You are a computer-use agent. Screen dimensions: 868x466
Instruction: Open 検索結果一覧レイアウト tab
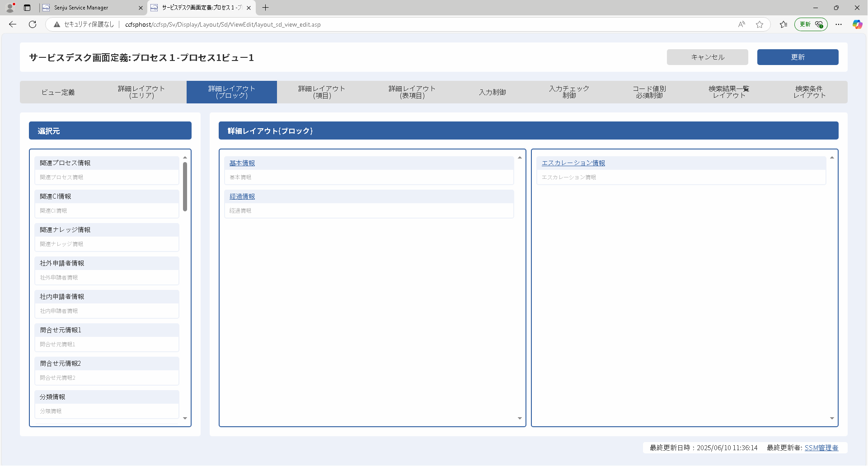pos(729,92)
